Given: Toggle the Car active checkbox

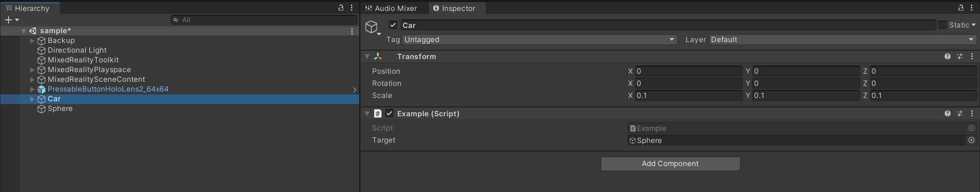Looking at the screenshot, I should [x=393, y=25].
